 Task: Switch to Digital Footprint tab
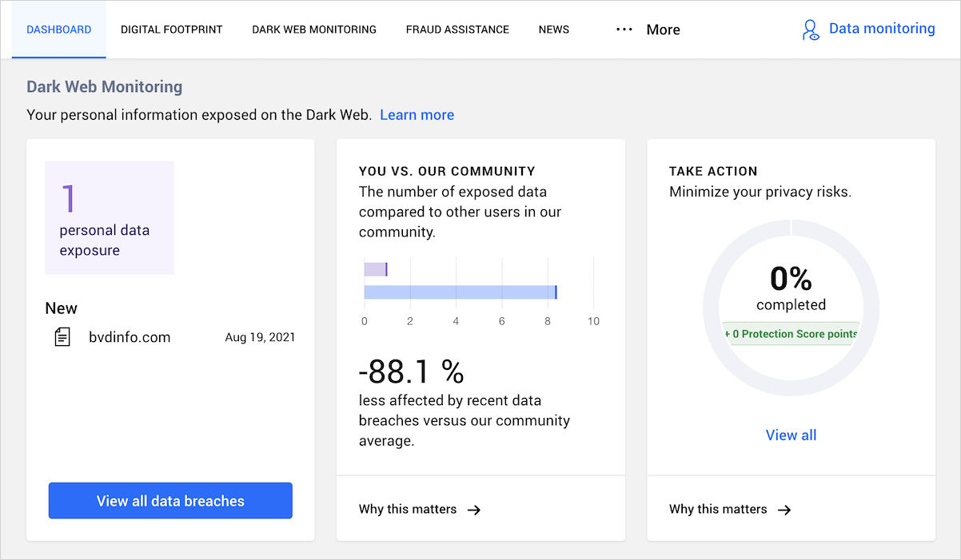(x=172, y=30)
